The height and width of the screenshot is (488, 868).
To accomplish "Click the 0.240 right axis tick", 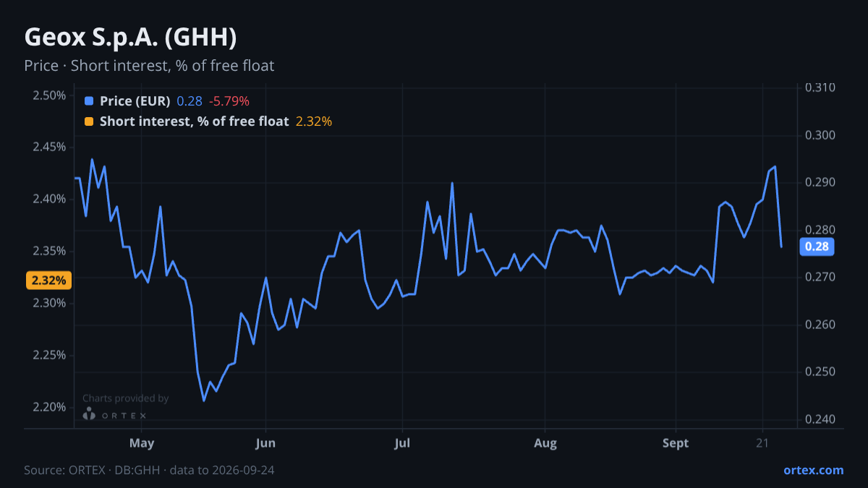I will (820, 419).
